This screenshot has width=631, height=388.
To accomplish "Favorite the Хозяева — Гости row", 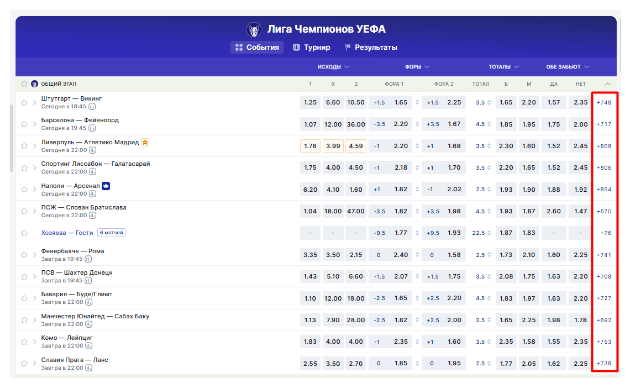I will 24,233.
